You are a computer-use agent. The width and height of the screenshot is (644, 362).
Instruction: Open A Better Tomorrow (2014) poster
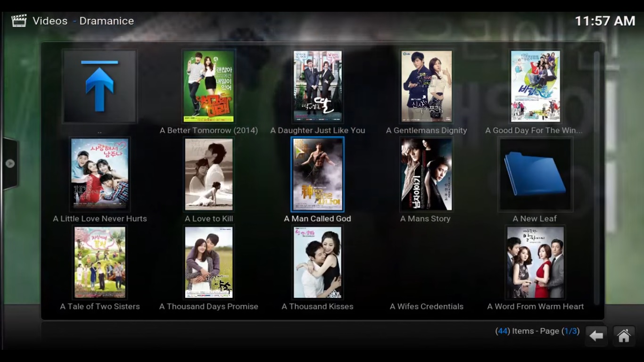click(x=209, y=87)
